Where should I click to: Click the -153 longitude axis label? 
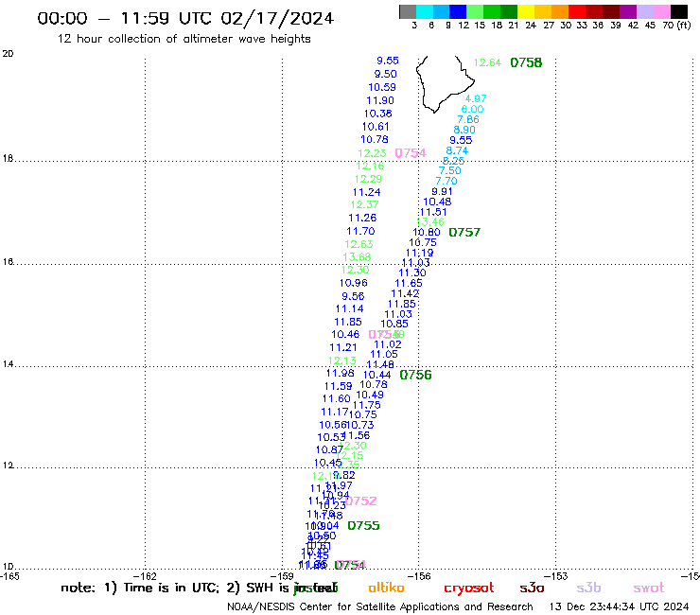[556, 576]
